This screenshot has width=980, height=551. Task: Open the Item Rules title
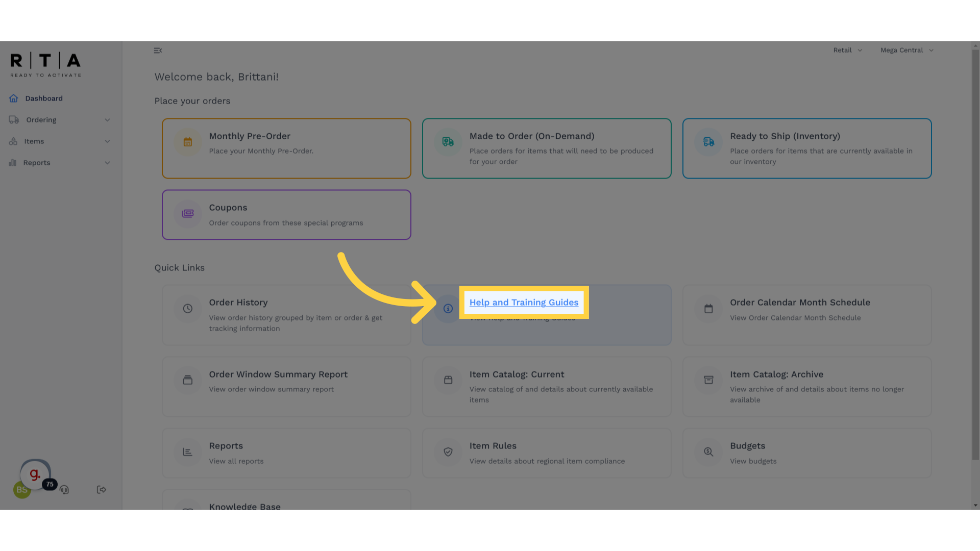(493, 446)
